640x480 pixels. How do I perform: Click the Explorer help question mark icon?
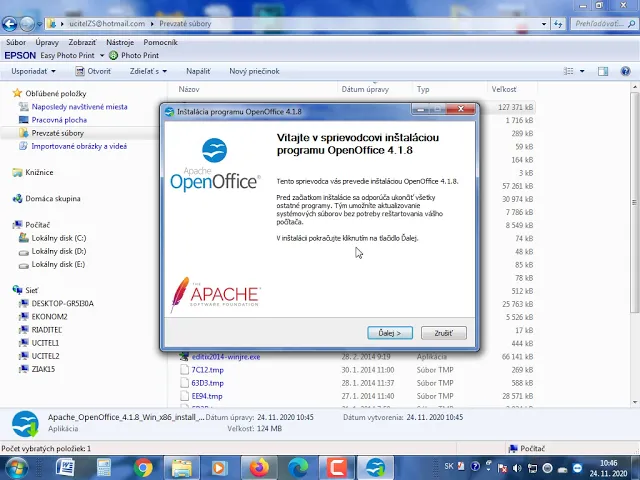[x=625, y=71]
